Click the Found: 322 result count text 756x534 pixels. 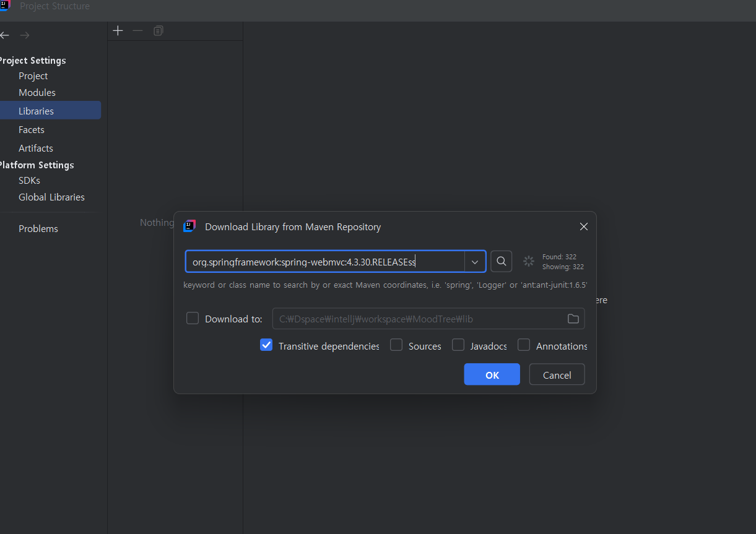pyautogui.click(x=559, y=256)
